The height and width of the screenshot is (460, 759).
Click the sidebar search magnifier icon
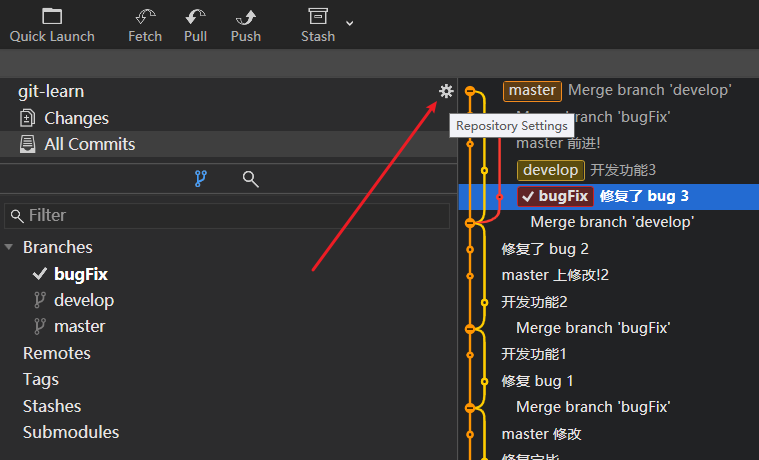pyautogui.click(x=251, y=179)
